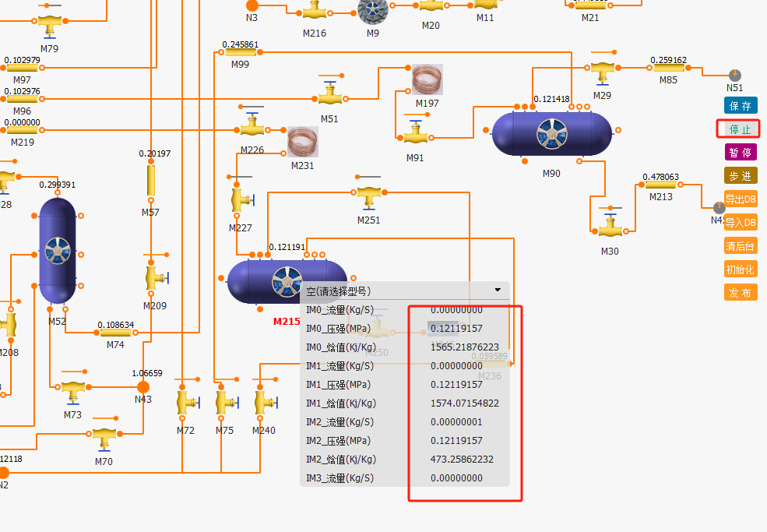The height and width of the screenshot is (532, 767).
Task: Click the 清后台 button
Action: click(741, 245)
